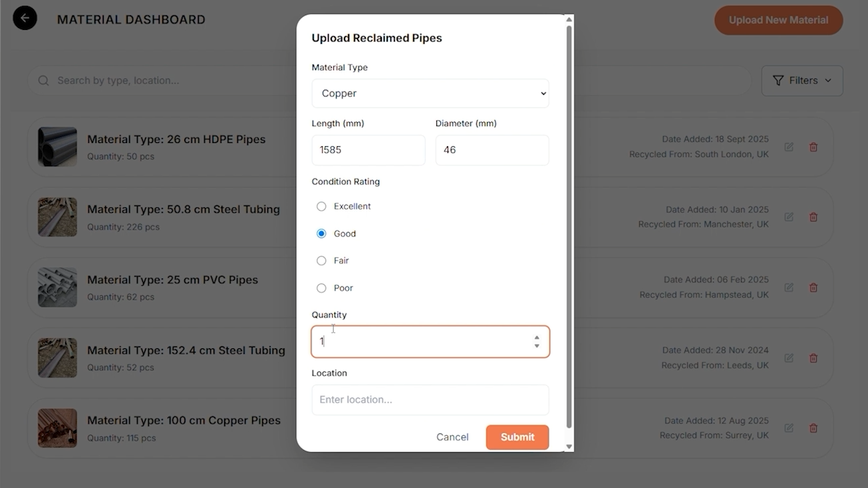
Task: Edit the Copper Pipes entry
Action: (789, 428)
